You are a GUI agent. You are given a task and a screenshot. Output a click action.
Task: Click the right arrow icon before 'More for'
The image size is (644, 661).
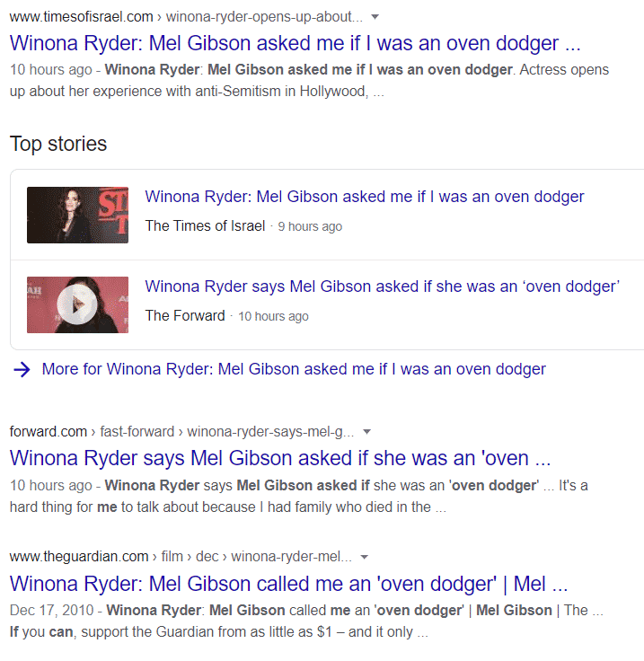(22, 370)
